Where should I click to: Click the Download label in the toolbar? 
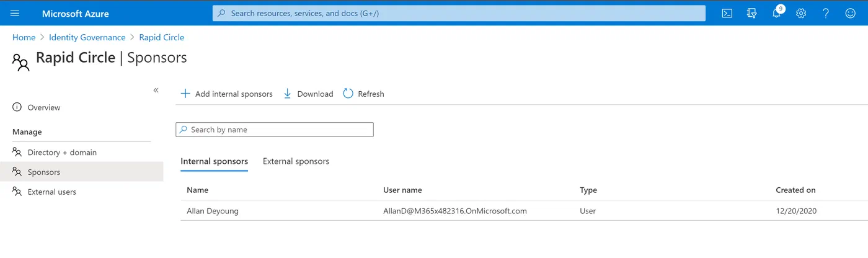pyautogui.click(x=316, y=94)
